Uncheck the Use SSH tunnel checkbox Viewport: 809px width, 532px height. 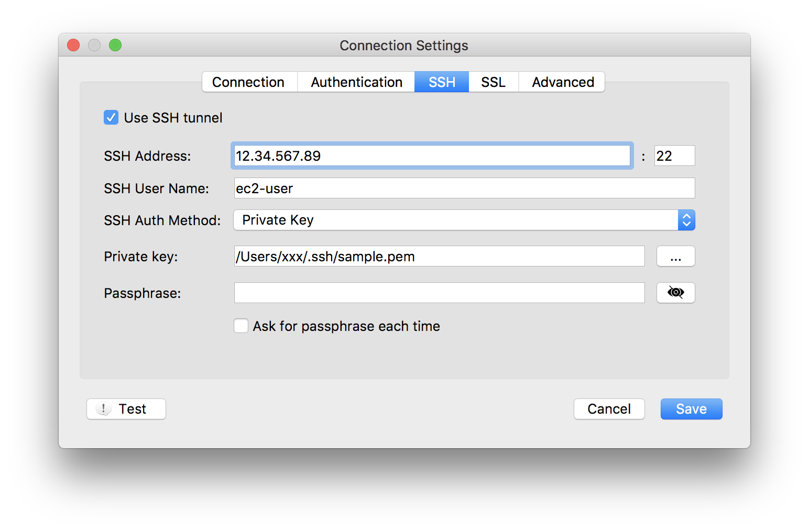(111, 117)
